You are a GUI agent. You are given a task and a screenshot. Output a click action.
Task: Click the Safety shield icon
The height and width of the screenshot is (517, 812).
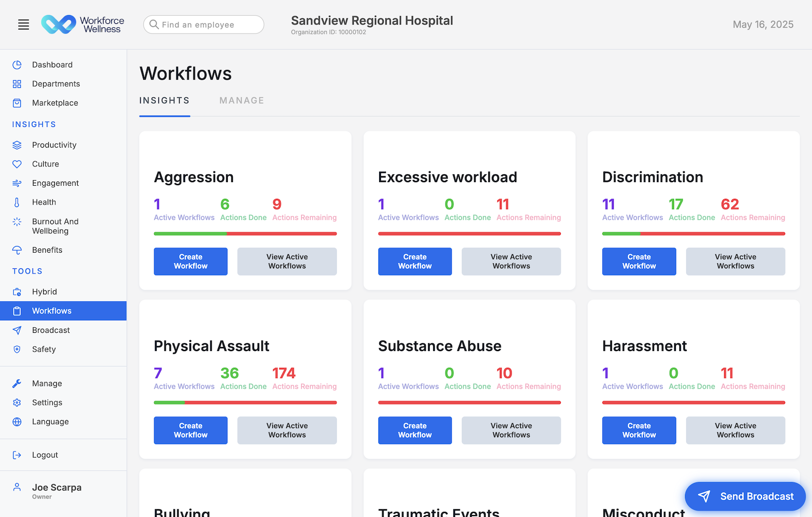pos(17,349)
